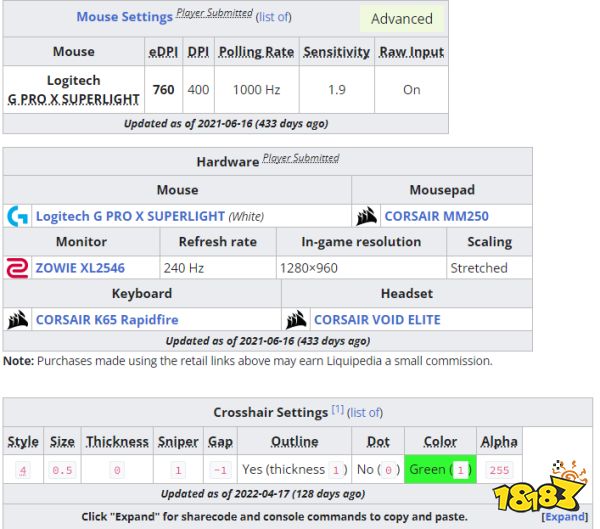Click the [1] reference next to Crosshair Settings
The height and width of the screenshot is (529, 600).
click(338, 410)
